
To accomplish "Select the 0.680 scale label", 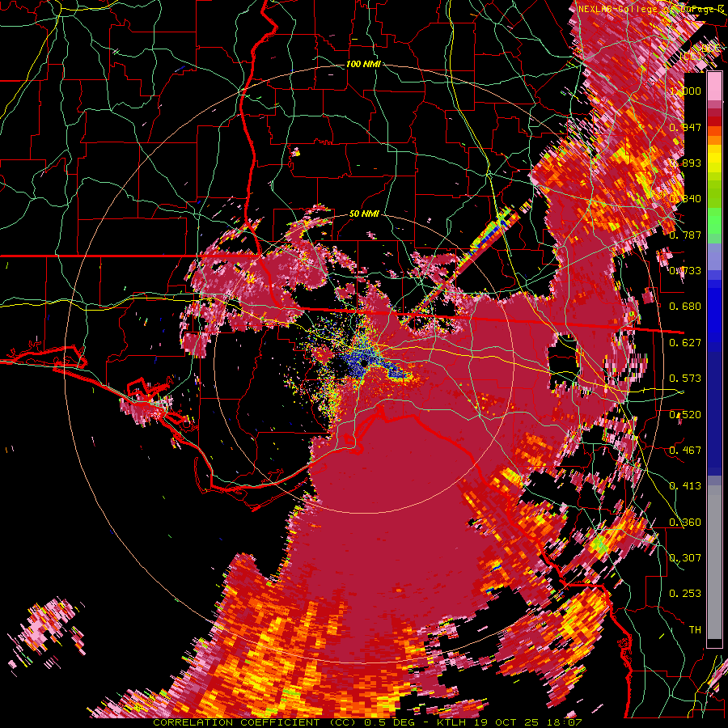I will [685, 307].
